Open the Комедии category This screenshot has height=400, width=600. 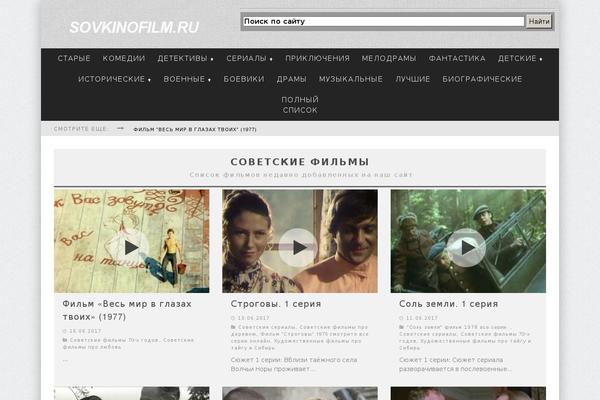click(124, 58)
